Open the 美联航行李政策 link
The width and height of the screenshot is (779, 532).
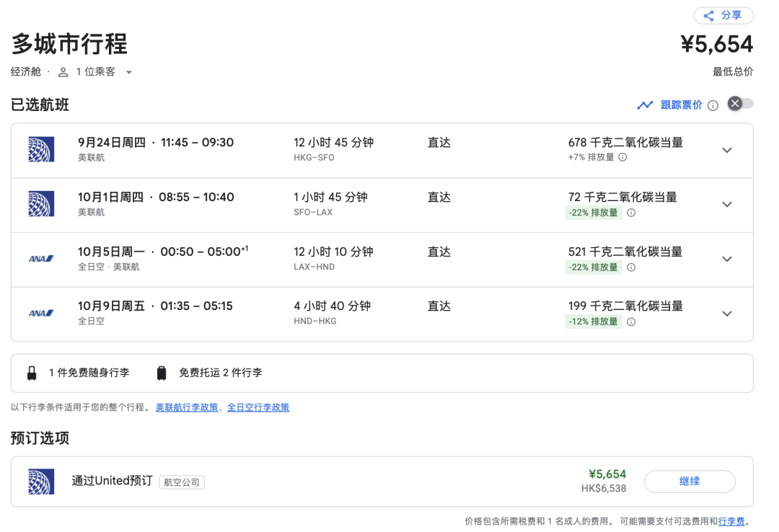point(187,407)
